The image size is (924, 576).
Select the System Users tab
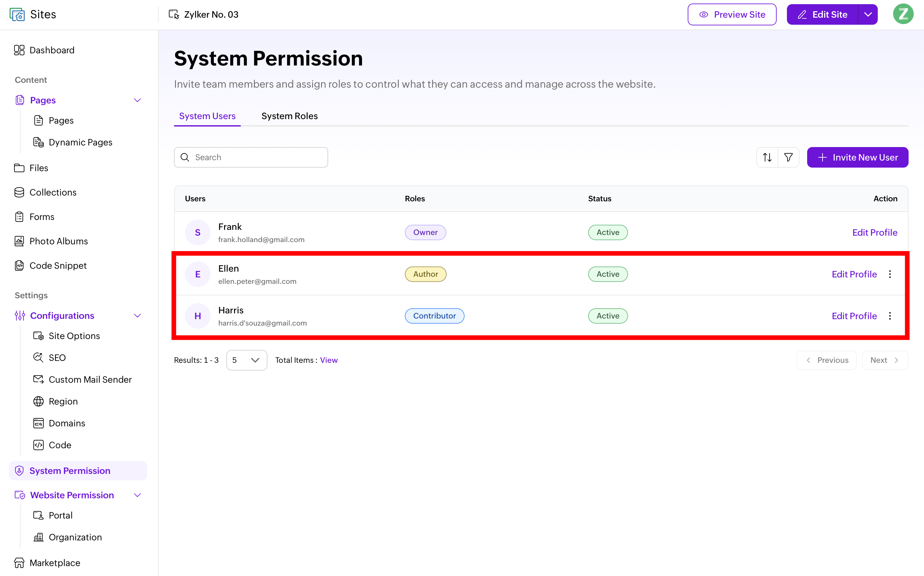click(x=207, y=116)
